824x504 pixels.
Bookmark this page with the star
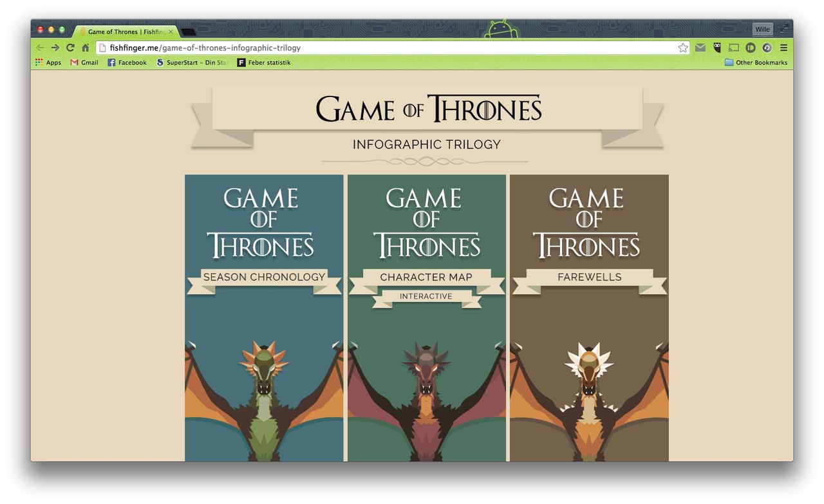[x=682, y=47]
